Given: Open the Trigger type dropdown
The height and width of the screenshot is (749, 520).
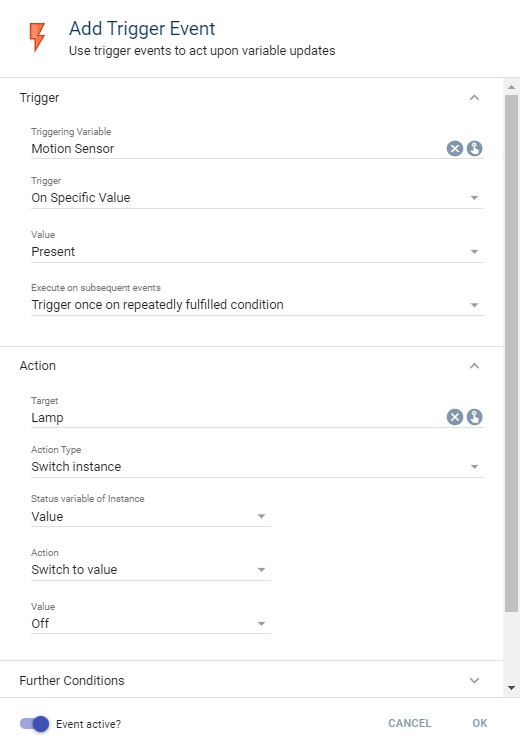Looking at the screenshot, I should click(257, 198).
